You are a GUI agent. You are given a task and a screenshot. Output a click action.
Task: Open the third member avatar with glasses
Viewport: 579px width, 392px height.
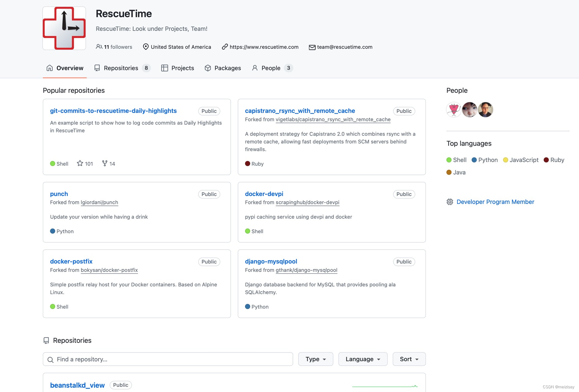pyautogui.click(x=485, y=110)
